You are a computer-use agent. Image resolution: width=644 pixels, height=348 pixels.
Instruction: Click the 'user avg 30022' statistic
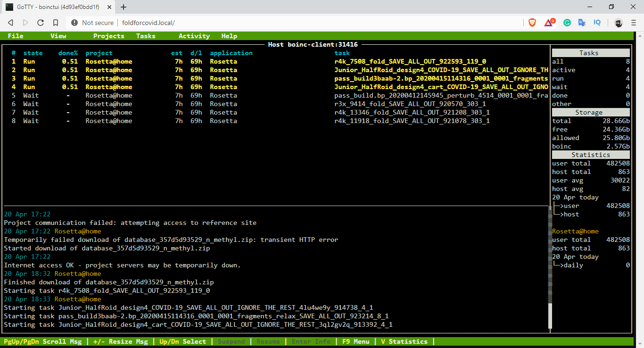click(x=591, y=180)
